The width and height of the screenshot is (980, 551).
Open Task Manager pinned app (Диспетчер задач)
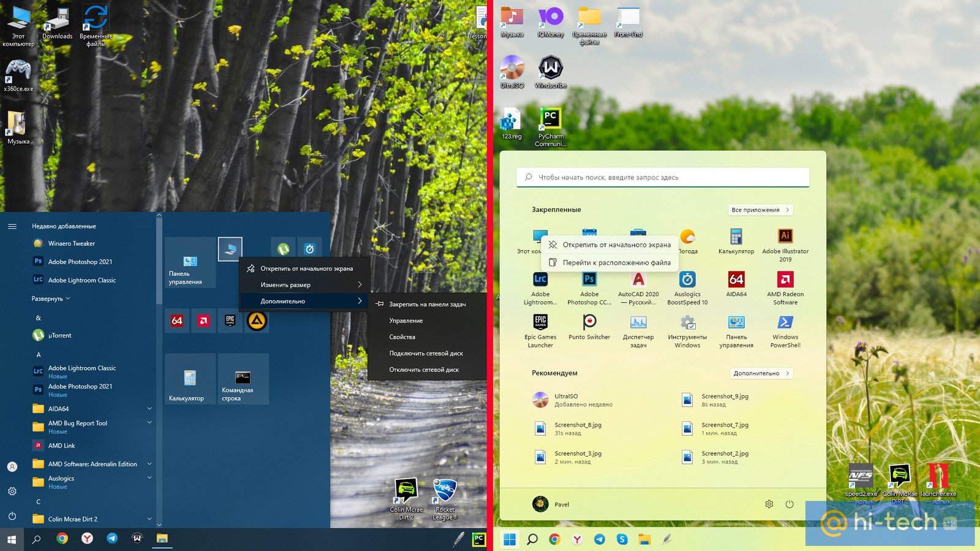pos(638,331)
